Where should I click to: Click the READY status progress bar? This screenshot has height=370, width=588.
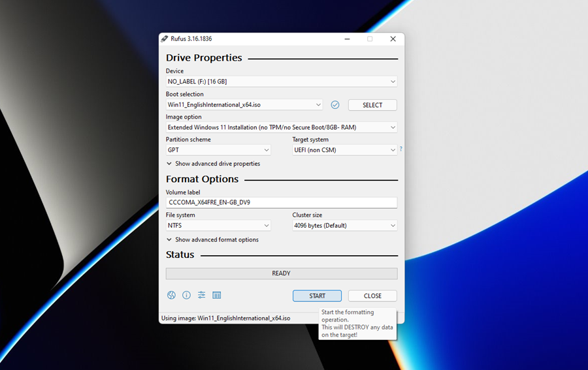click(x=281, y=273)
